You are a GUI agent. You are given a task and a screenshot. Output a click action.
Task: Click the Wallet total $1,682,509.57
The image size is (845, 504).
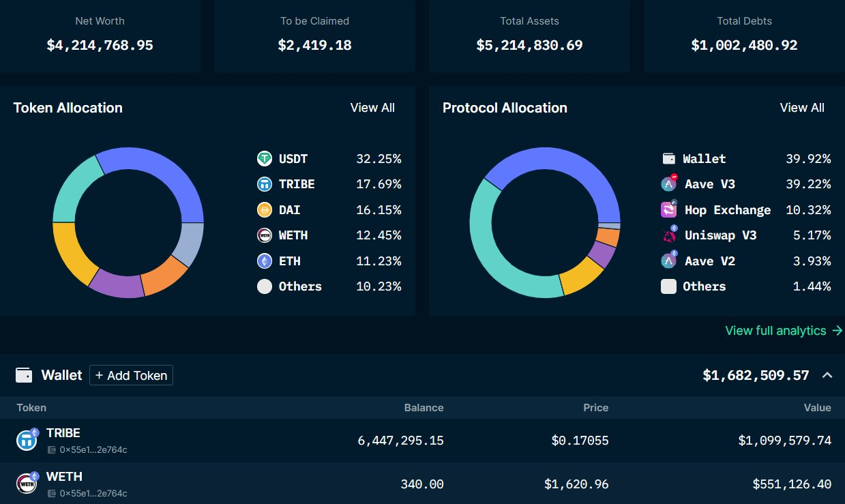click(x=756, y=375)
